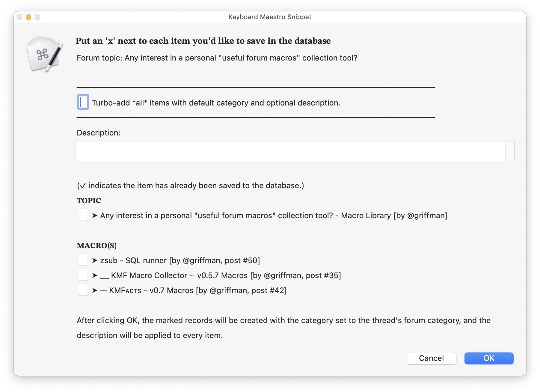Click the arrow beside zsub SQL runner
The height and width of the screenshot is (392, 540).
95,260
